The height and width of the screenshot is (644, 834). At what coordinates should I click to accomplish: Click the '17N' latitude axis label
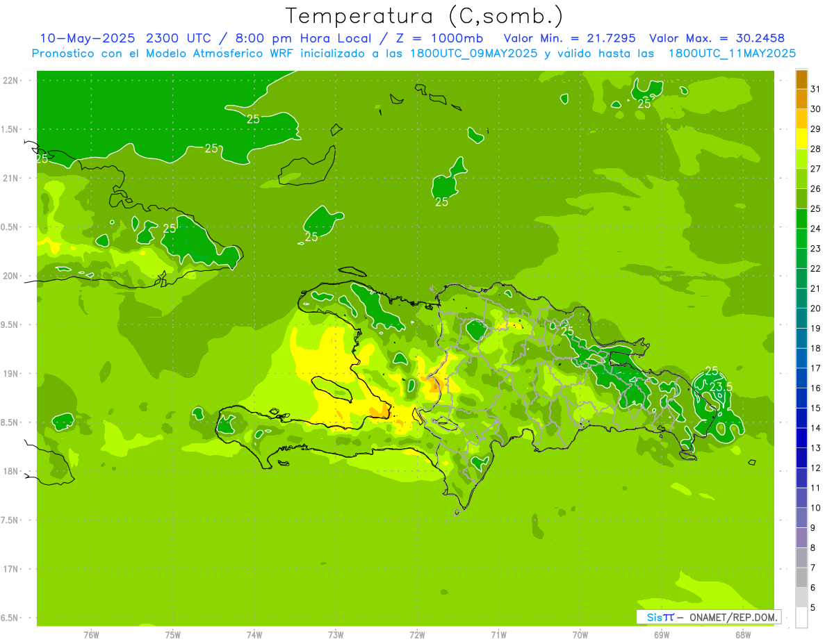[11, 569]
